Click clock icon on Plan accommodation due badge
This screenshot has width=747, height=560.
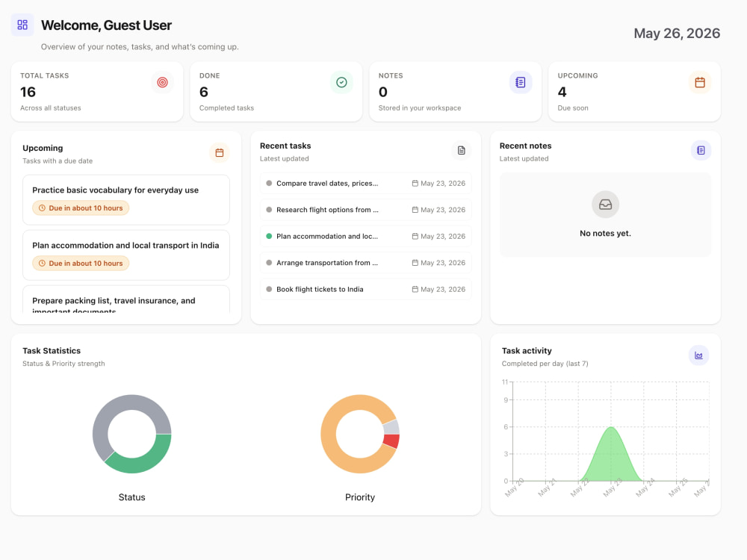point(42,264)
